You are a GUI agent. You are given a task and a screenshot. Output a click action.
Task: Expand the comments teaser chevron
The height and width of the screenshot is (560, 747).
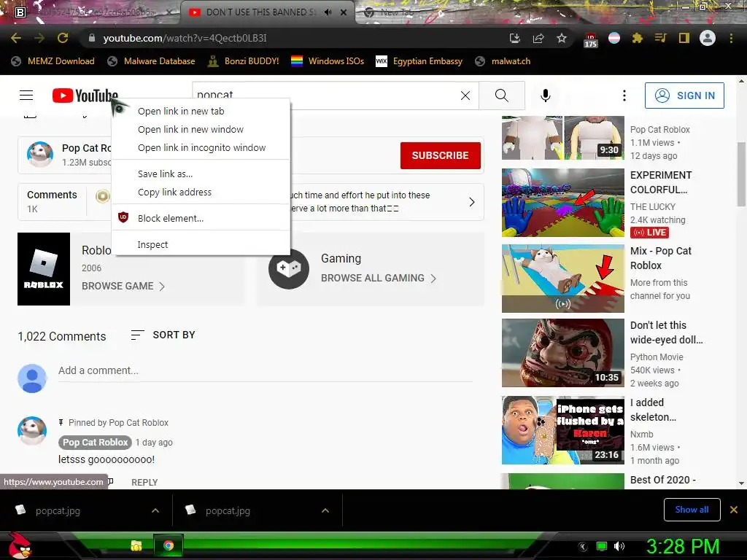(x=472, y=202)
